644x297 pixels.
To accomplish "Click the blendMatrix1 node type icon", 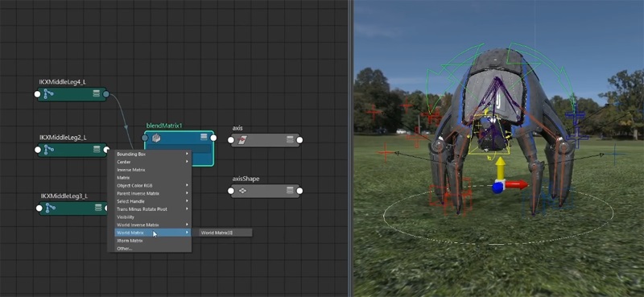I will [156, 138].
